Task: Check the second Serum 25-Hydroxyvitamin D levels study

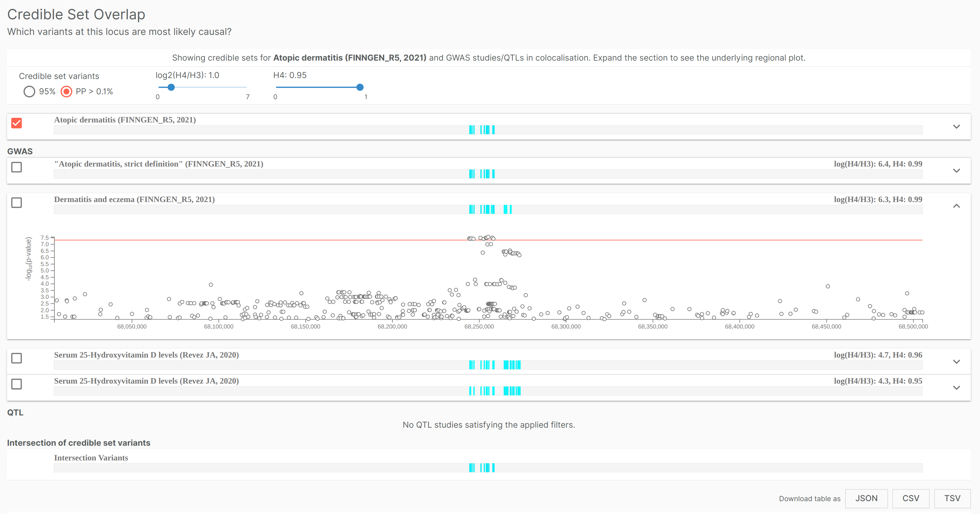Action: pos(16,384)
